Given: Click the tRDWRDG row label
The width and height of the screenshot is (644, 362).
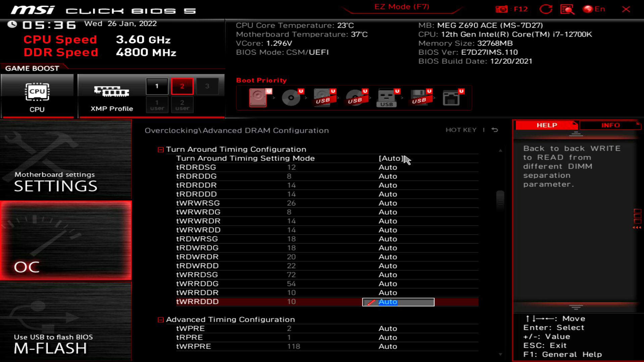Looking at the screenshot, I should point(197,248).
